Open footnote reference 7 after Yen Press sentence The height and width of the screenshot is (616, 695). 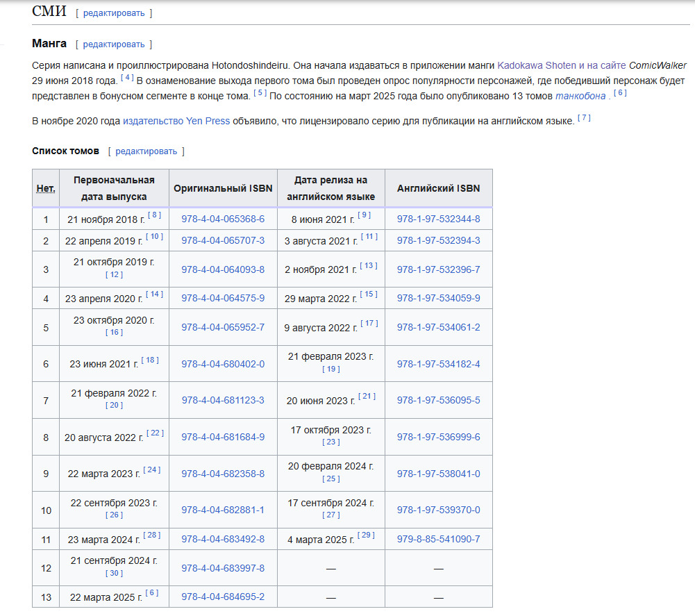point(584,118)
